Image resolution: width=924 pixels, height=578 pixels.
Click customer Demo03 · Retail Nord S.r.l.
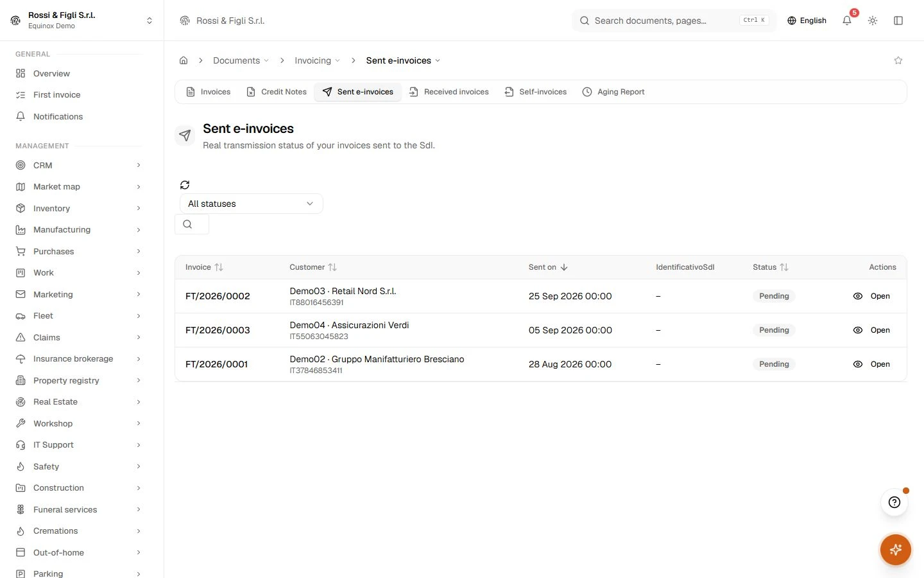point(343,291)
